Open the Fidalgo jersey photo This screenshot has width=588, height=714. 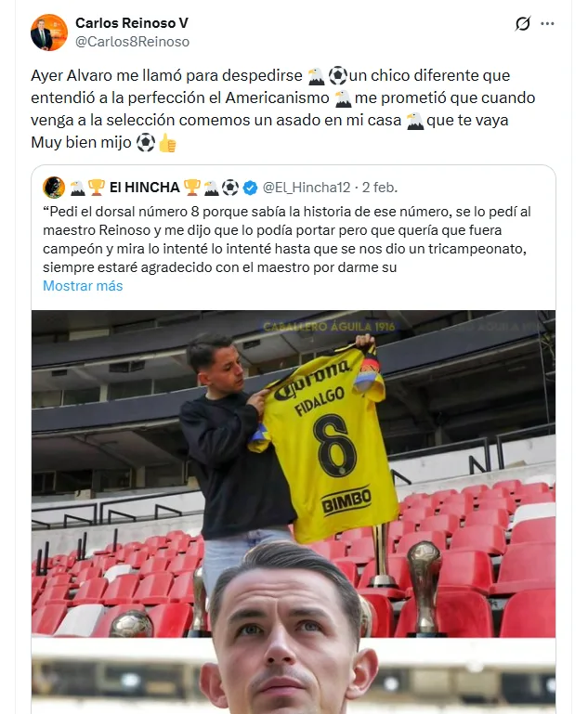(294, 474)
